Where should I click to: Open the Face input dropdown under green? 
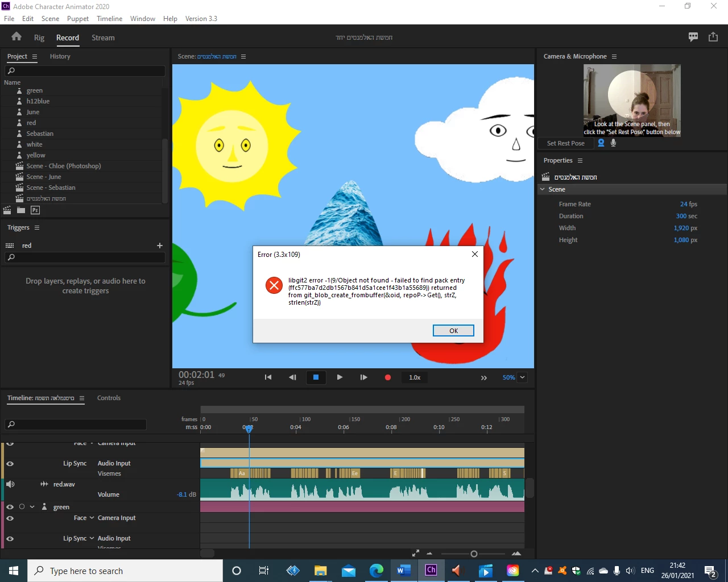[92, 518]
